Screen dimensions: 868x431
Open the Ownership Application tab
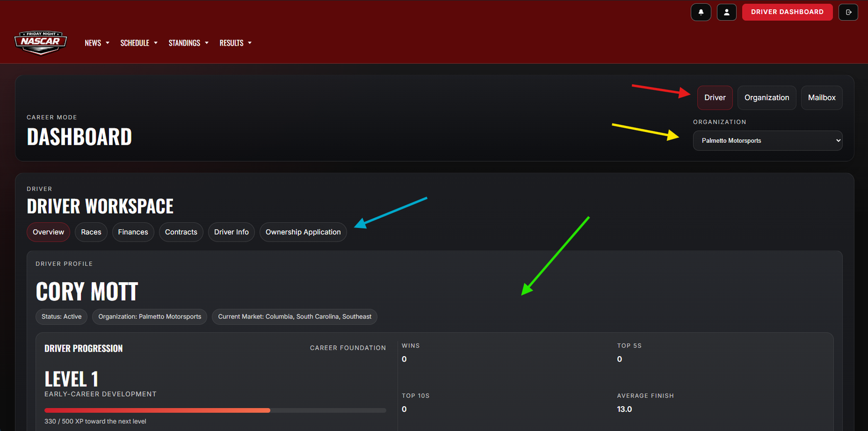(x=303, y=232)
